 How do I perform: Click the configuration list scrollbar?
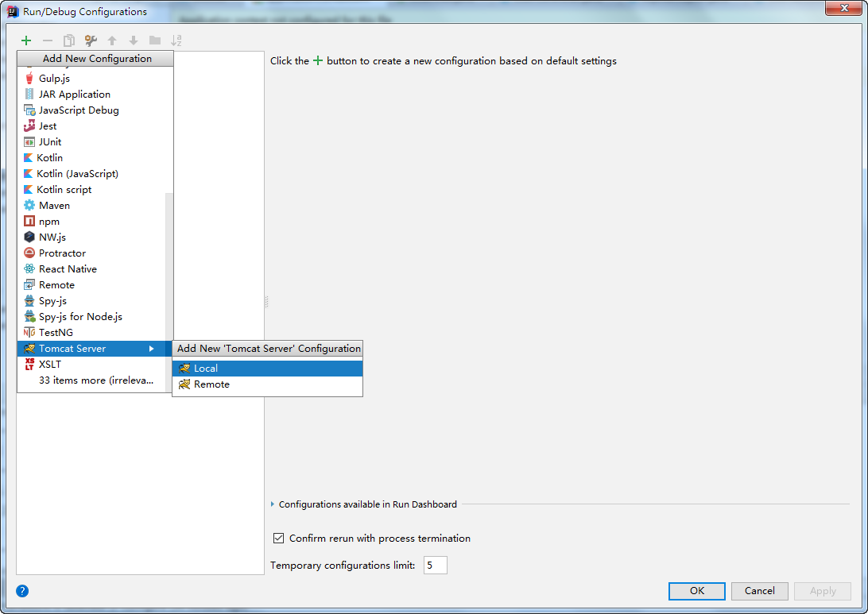pos(169,292)
